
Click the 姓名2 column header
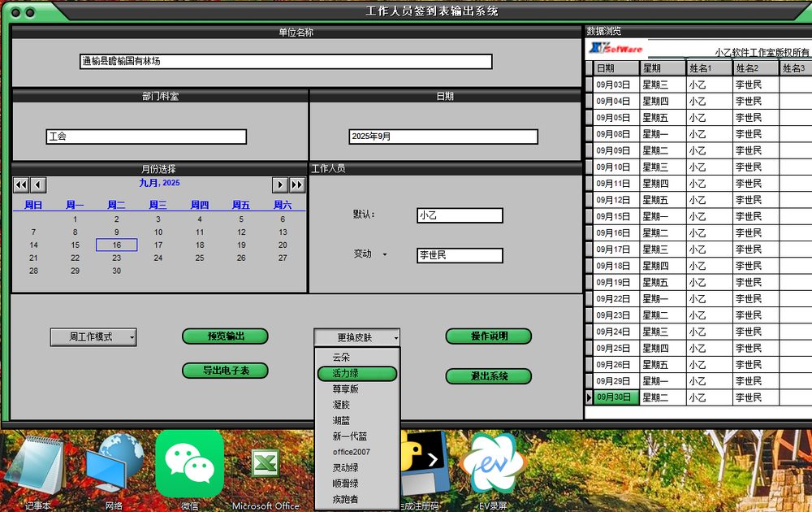[x=756, y=68]
